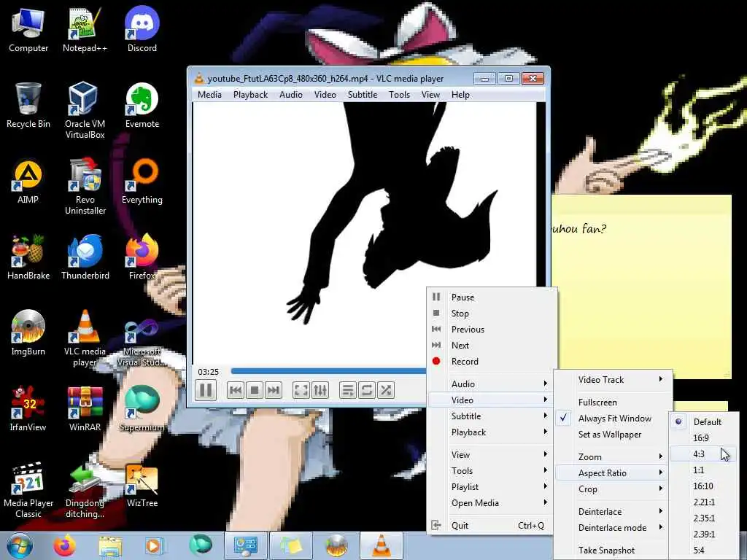Choose 2.21:1 aspect ratio

(704, 502)
